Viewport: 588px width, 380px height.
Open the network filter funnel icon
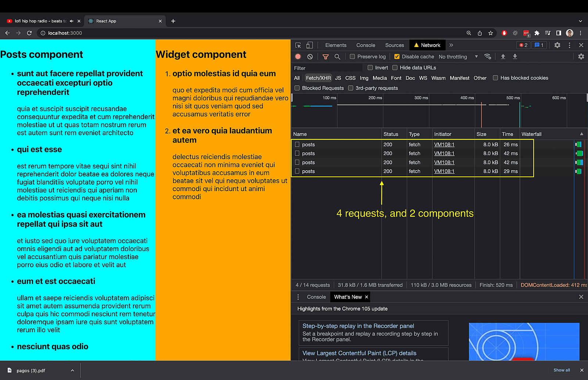tap(325, 56)
